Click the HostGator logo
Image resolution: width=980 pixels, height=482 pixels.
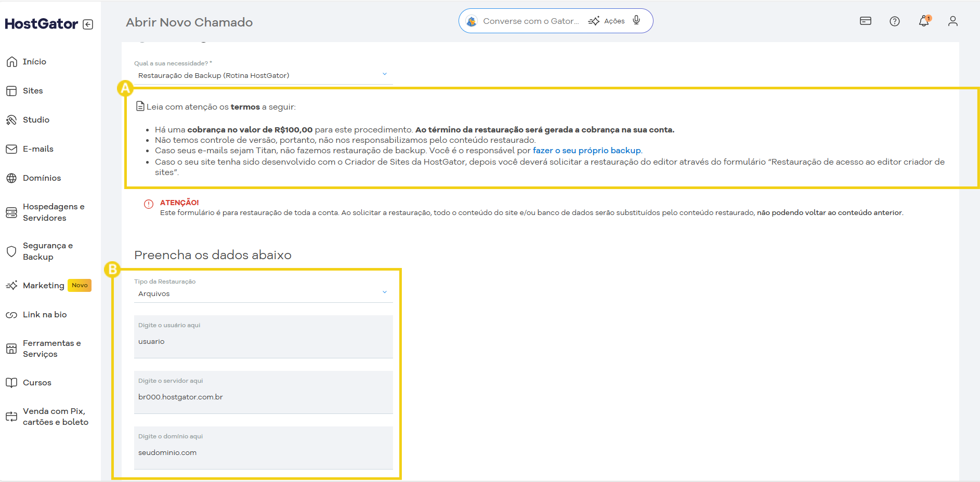[42, 24]
